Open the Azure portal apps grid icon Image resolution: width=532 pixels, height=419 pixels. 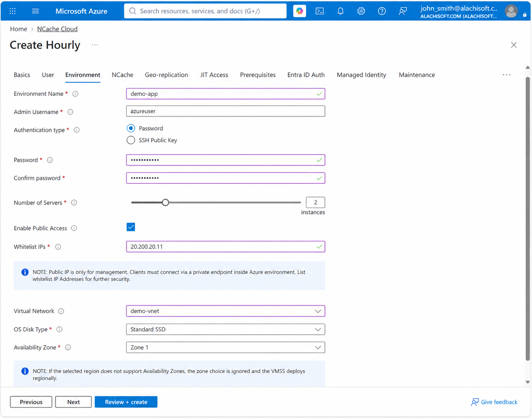12,11
